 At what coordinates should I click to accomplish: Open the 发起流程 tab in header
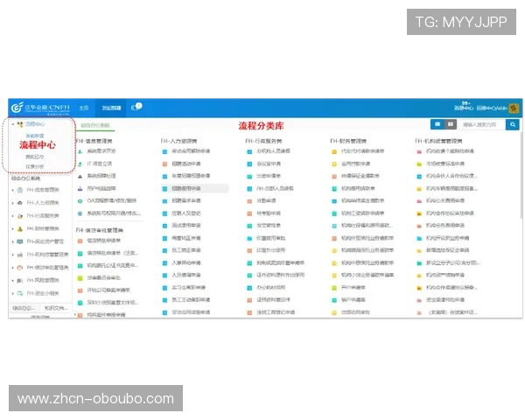click(111, 108)
